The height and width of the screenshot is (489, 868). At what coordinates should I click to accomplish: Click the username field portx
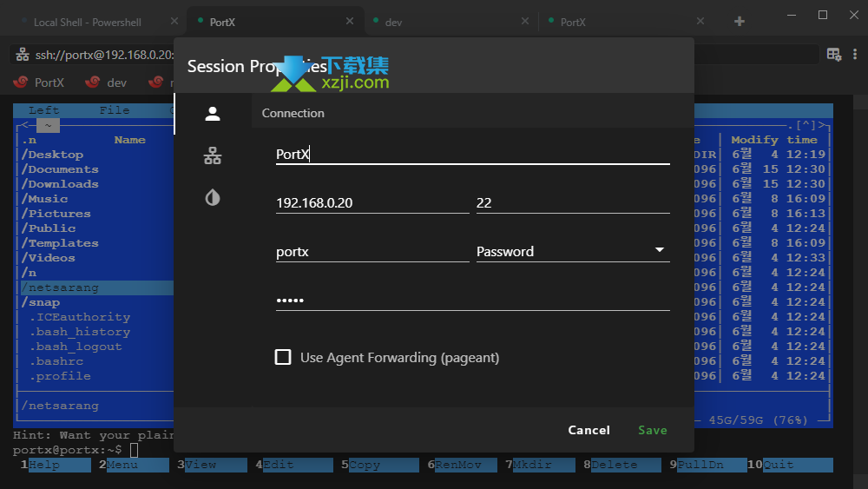tap(372, 251)
